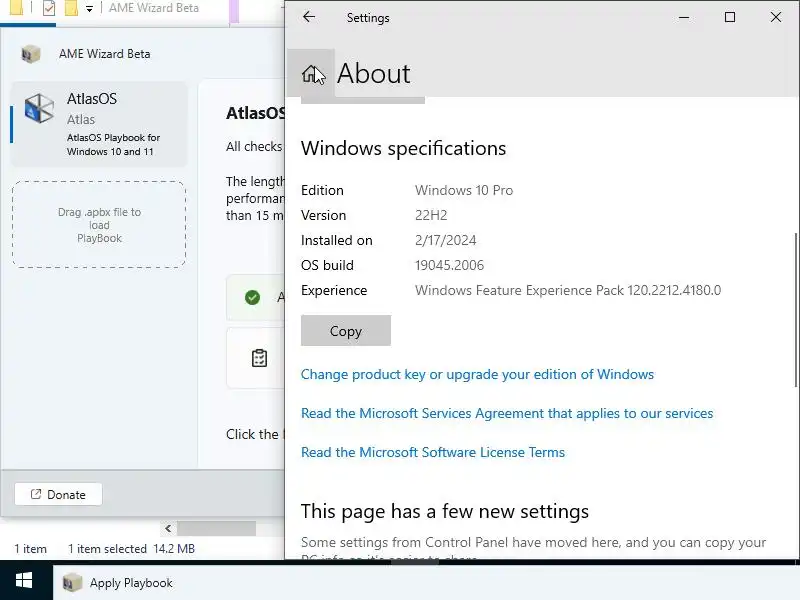The image size is (800, 600).
Task: Click folder icon in Explorer title bar
Action: 16,8
